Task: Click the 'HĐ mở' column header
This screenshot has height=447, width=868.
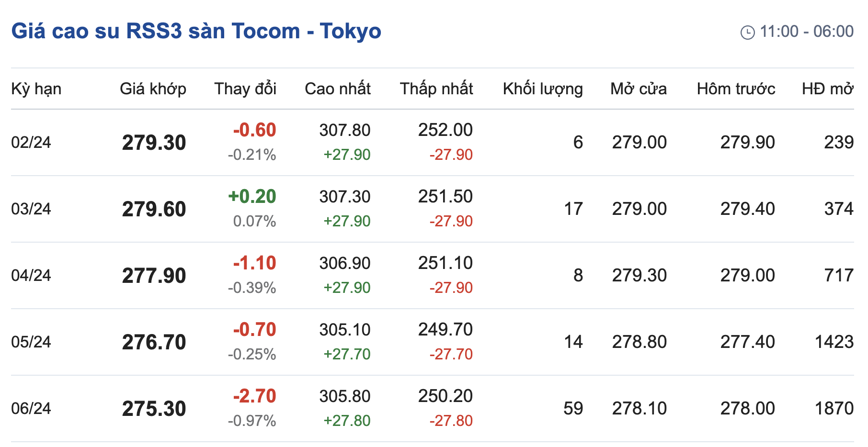Action: pos(827,89)
